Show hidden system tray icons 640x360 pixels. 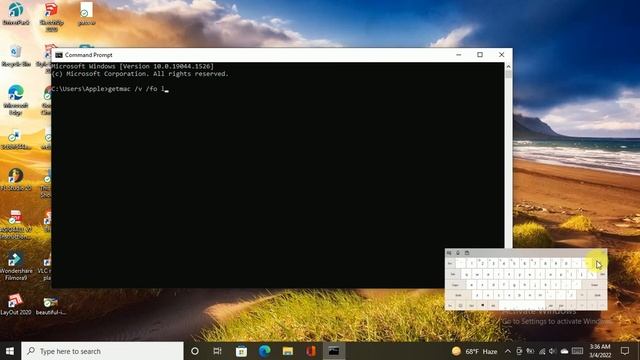pyautogui.click(x=508, y=351)
